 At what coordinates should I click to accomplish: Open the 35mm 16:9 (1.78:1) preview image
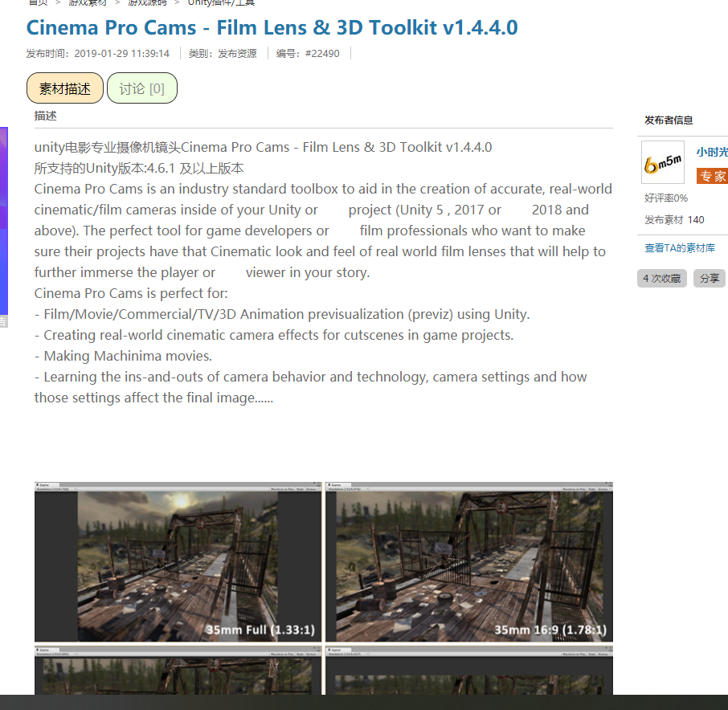[x=469, y=562]
